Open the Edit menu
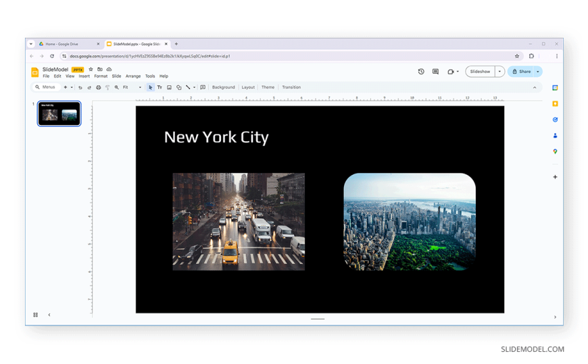 pos(57,76)
